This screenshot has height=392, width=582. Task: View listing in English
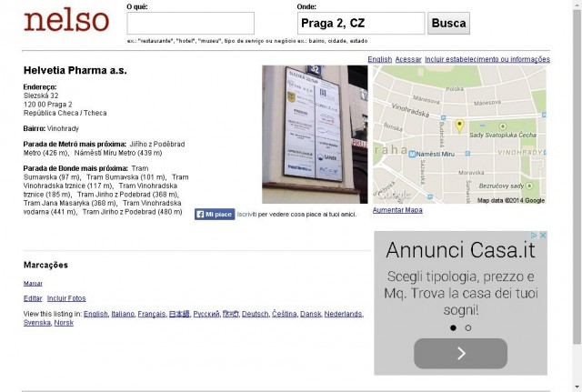pyautogui.click(x=95, y=314)
